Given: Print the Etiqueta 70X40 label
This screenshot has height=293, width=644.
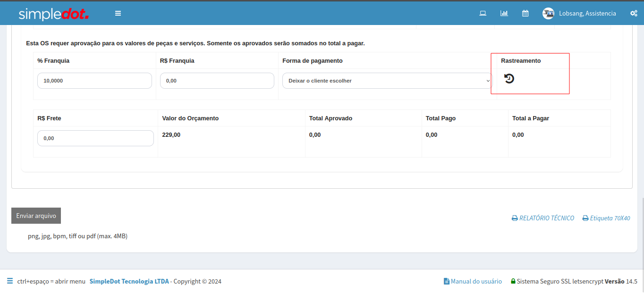Looking at the screenshot, I should [x=606, y=218].
